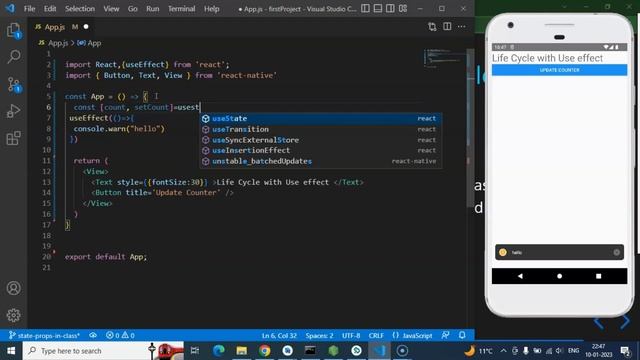
Task: Open the Terminal menu
Action: click(x=182, y=9)
